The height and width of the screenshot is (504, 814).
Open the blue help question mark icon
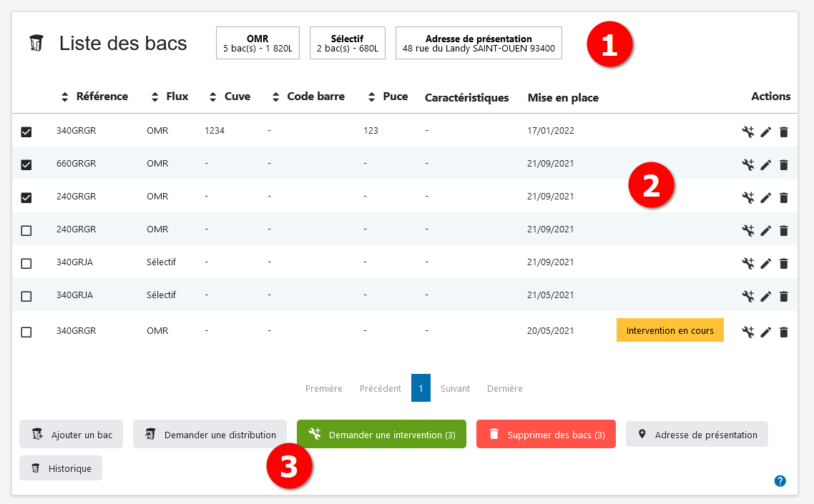click(x=780, y=481)
